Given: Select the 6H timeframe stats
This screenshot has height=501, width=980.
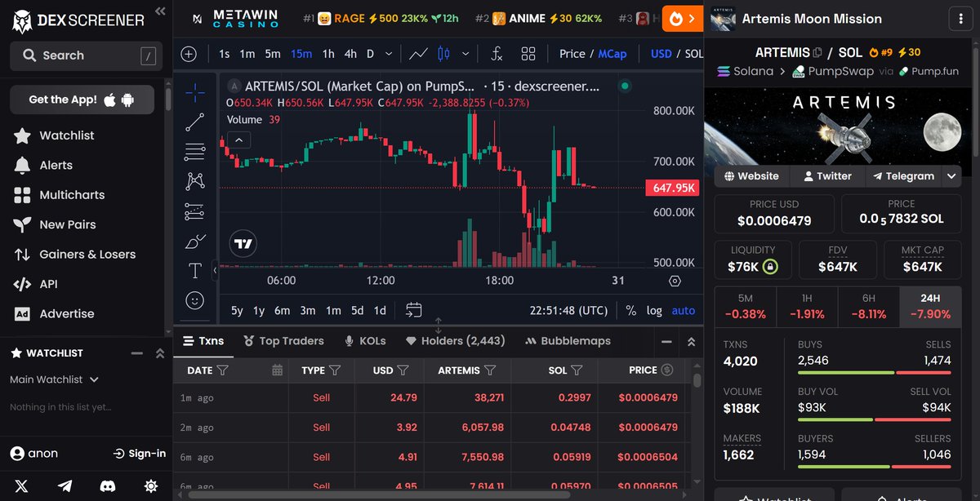Looking at the screenshot, I should pyautogui.click(x=868, y=307).
